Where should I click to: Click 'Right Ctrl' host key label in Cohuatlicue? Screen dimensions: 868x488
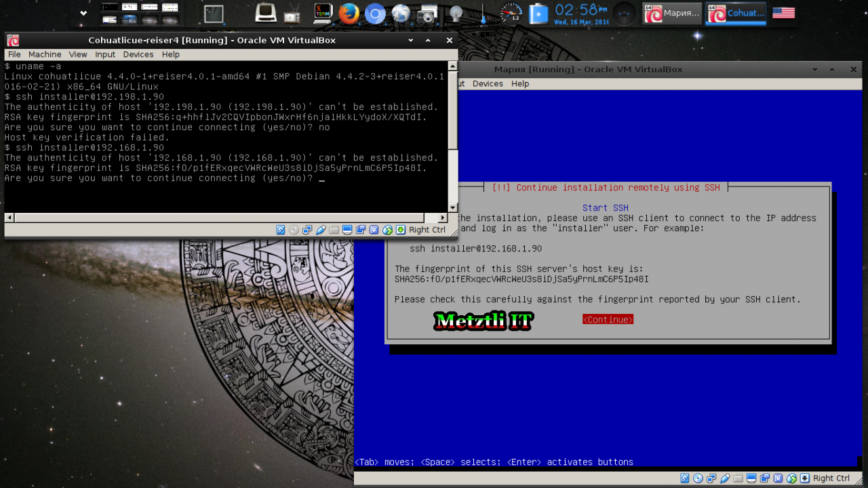(427, 230)
